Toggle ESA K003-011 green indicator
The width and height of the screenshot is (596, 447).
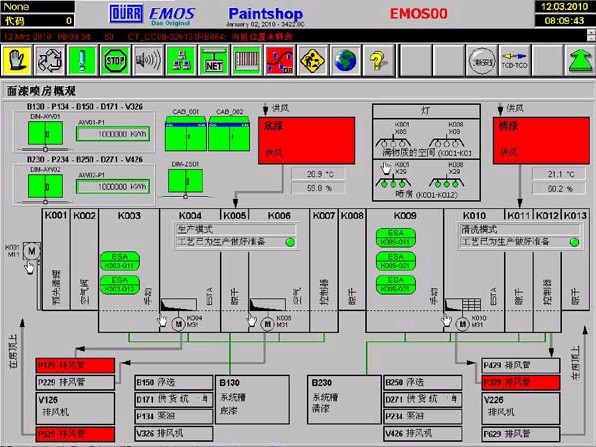120,261
